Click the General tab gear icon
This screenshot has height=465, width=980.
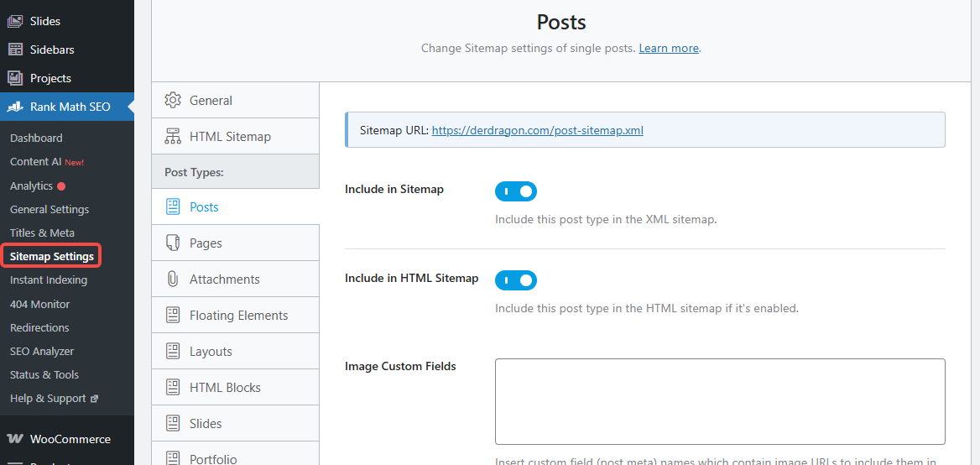173,100
